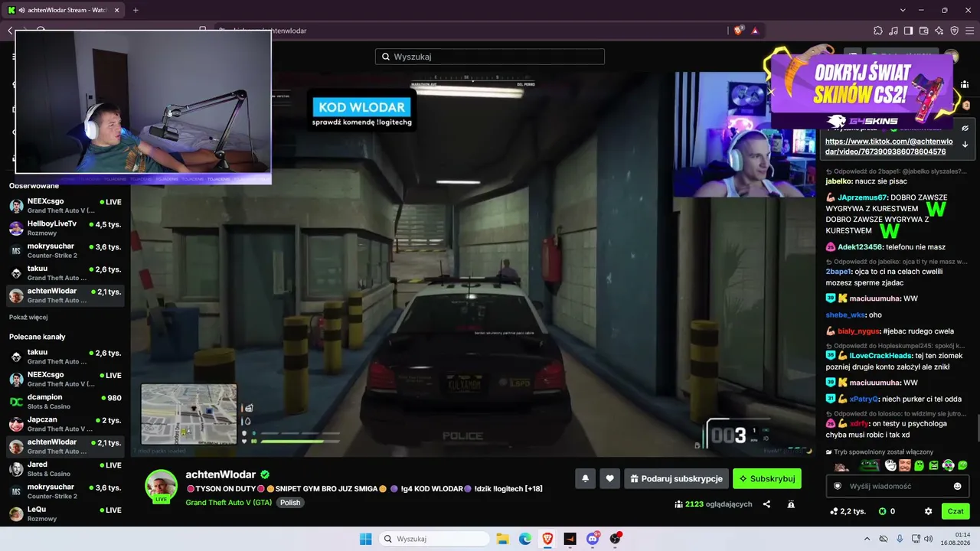Open the browser tab list dropdown

[903, 10]
